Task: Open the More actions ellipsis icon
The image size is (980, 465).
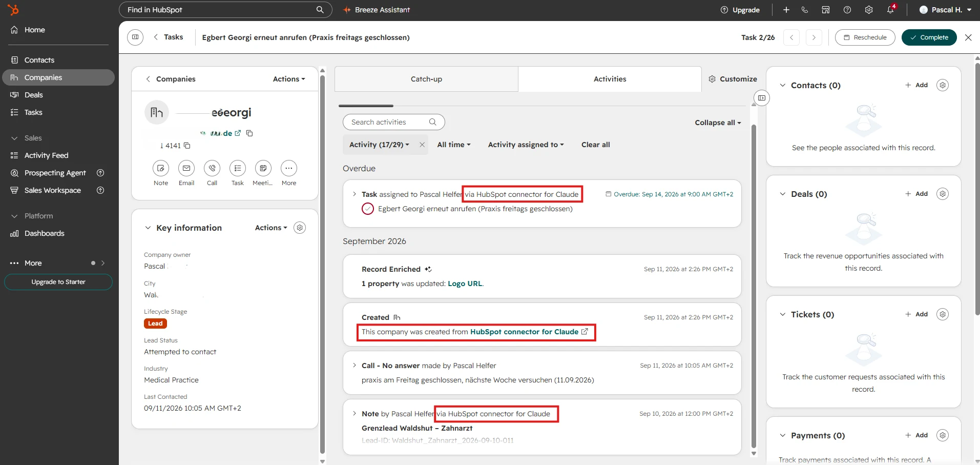Action: click(x=289, y=168)
